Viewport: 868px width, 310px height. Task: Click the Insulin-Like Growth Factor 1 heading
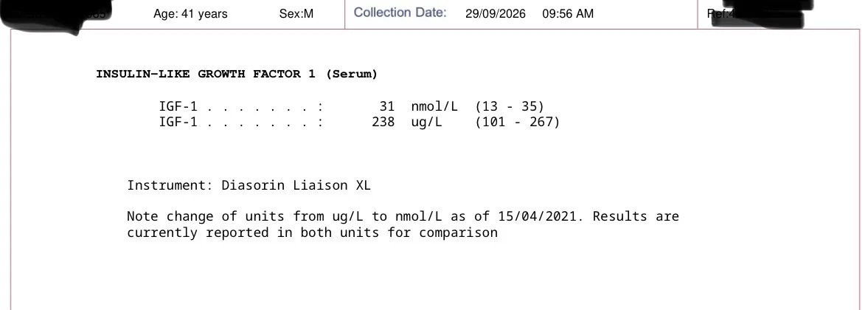click(237, 74)
